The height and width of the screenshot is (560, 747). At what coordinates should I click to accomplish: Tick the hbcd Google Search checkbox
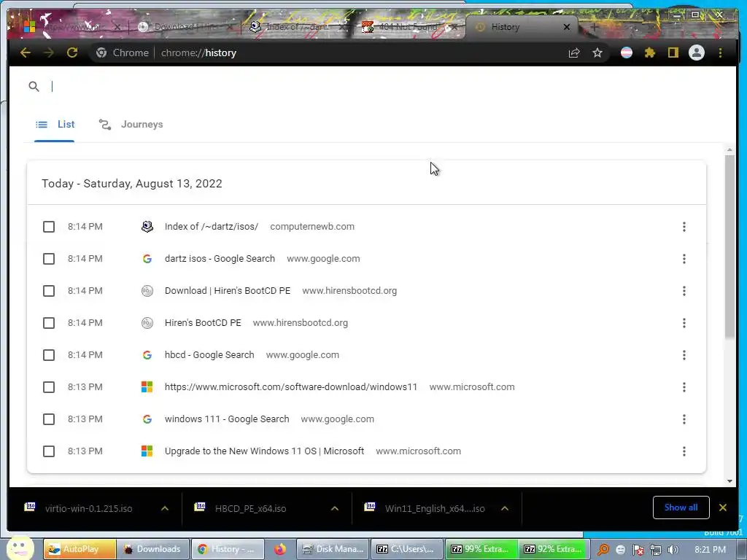pyautogui.click(x=49, y=355)
